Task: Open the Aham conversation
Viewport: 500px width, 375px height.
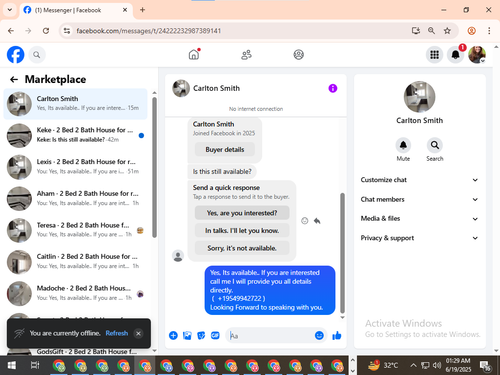Action: pos(75,198)
